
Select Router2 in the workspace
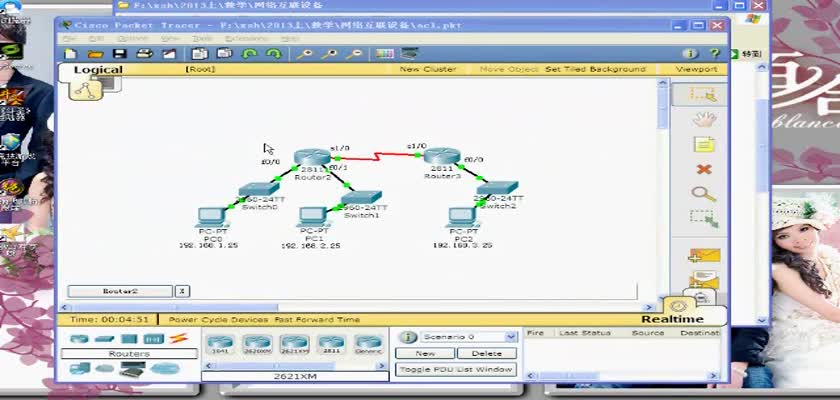pos(312,157)
